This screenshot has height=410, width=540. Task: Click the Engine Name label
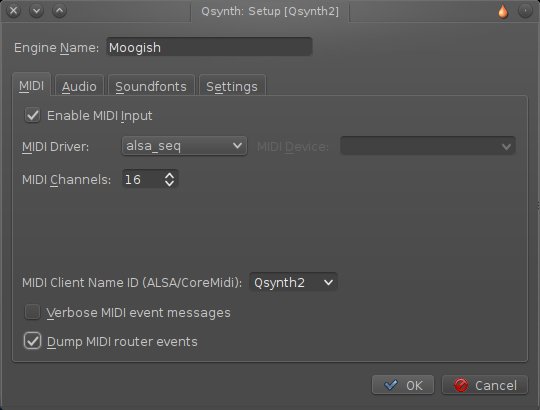point(56,48)
